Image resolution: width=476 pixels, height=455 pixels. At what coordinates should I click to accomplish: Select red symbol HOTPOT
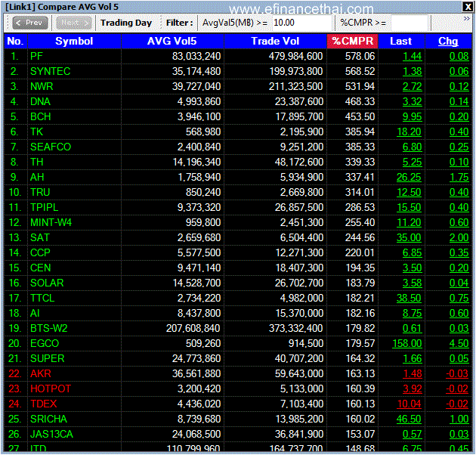51,388
